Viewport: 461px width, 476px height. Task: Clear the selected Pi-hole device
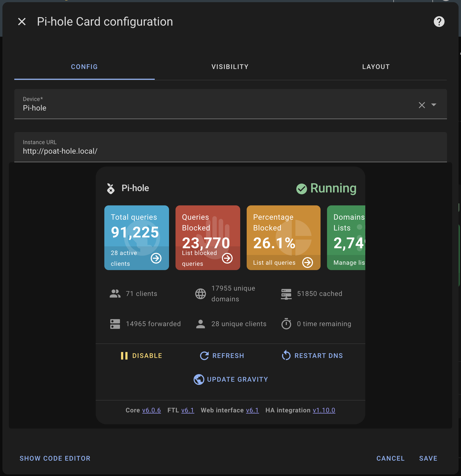[421, 105]
